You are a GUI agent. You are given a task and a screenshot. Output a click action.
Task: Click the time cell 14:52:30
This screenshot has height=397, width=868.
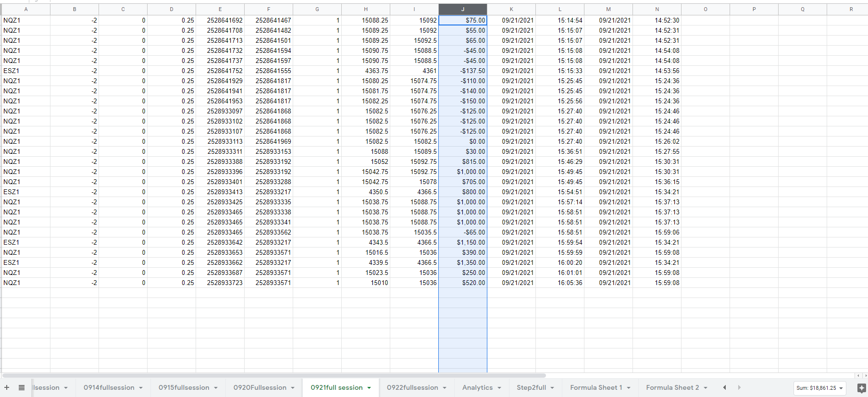click(657, 20)
